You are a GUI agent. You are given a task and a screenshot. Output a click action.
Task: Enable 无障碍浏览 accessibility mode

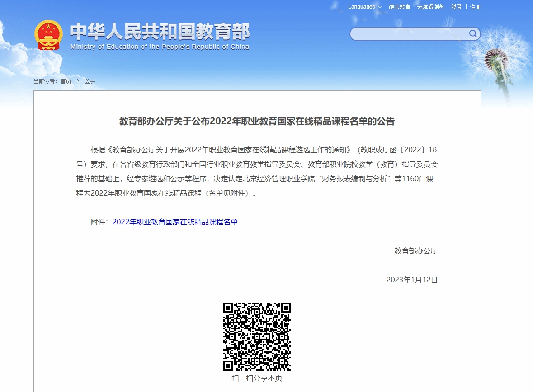pos(430,7)
